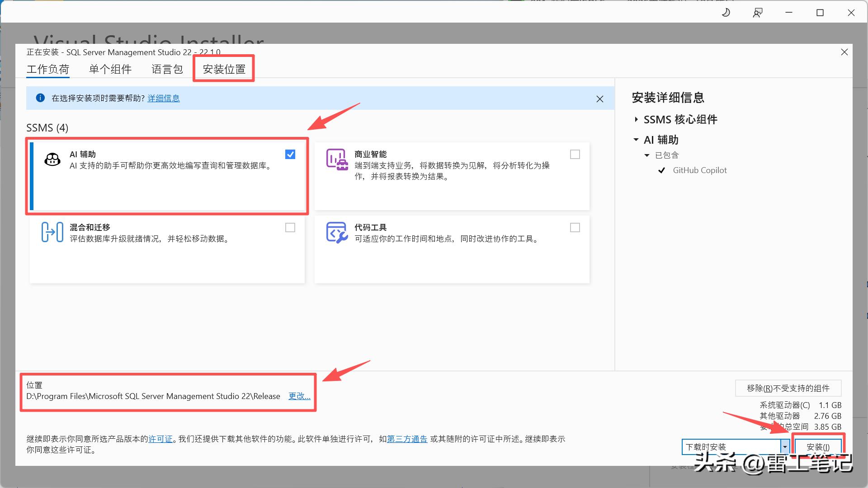Toggle dark theme moon icon
868x488 pixels.
(726, 13)
